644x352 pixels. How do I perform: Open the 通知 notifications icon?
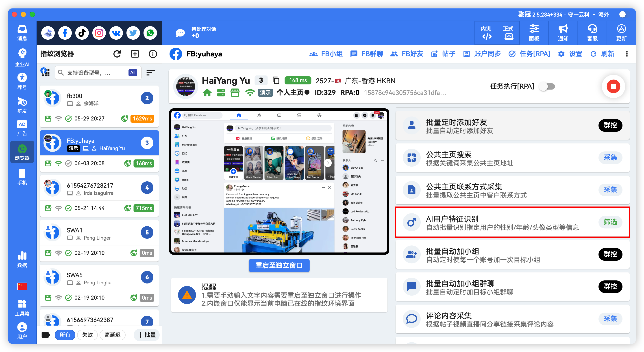pyautogui.click(x=563, y=33)
